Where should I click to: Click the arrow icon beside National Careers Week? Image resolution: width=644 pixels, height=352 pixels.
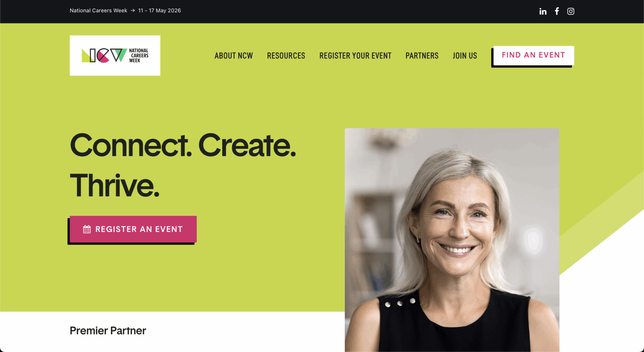click(133, 10)
